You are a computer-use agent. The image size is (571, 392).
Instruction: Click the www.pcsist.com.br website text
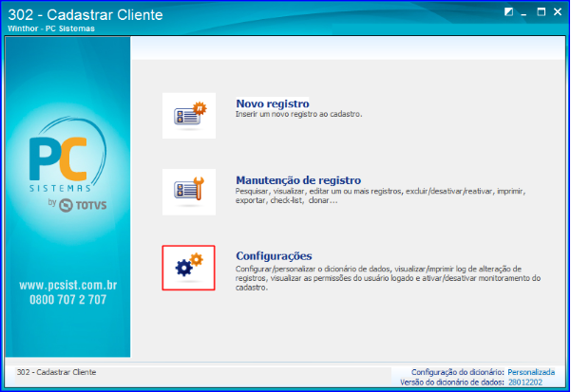(x=68, y=285)
